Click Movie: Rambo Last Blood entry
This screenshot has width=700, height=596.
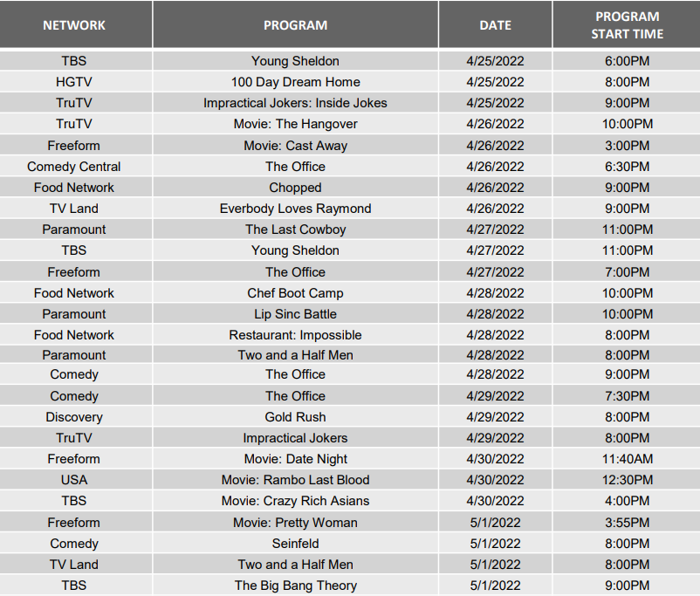(x=295, y=480)
